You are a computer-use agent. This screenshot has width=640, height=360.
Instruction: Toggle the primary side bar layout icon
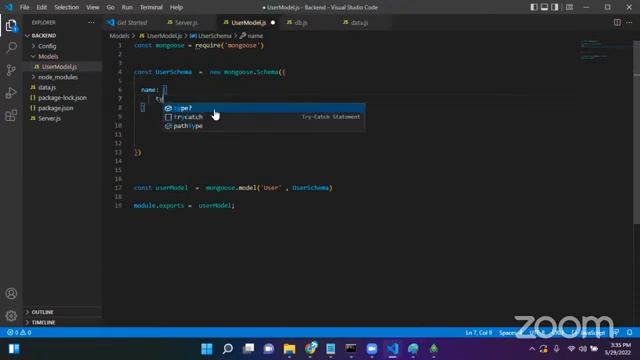tap(534, 7)
